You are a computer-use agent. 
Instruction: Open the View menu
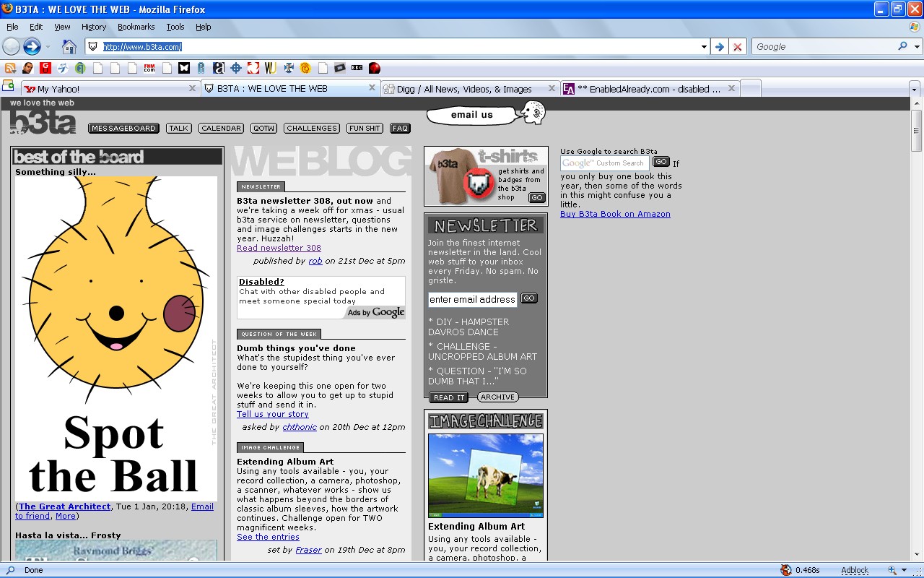[62, 27]
